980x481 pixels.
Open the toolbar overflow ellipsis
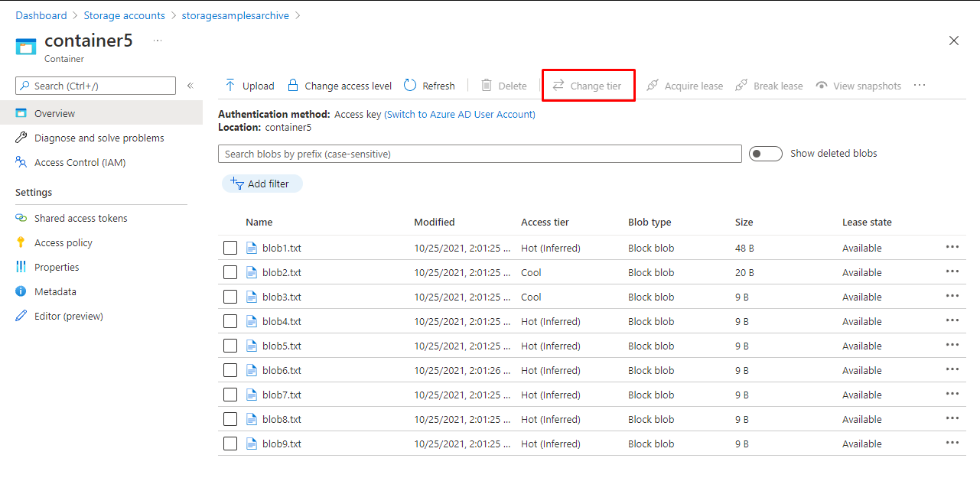920,86
